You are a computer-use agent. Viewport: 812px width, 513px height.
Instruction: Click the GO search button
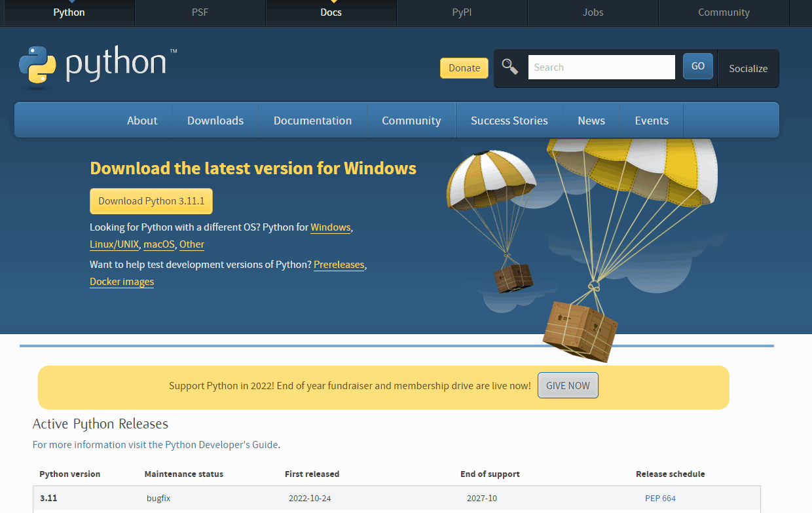click(x=698, y=66)
